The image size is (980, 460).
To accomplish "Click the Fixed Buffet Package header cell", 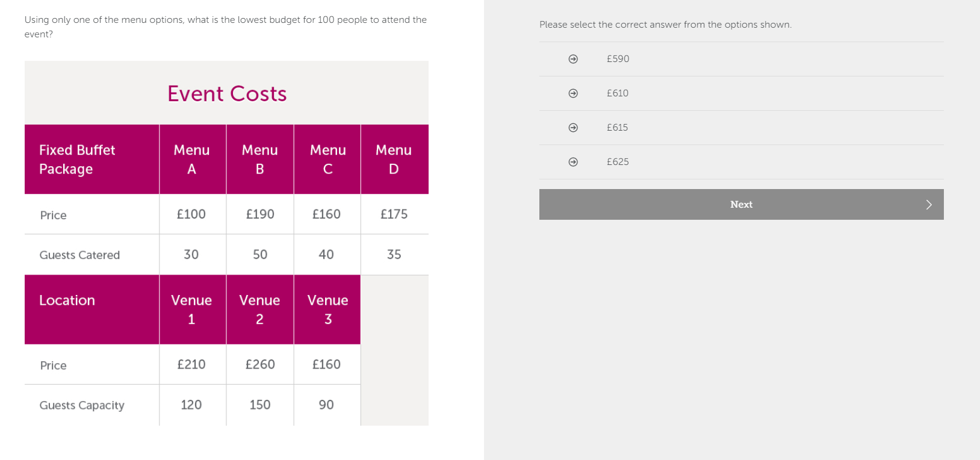I will (x=77, y=160).
